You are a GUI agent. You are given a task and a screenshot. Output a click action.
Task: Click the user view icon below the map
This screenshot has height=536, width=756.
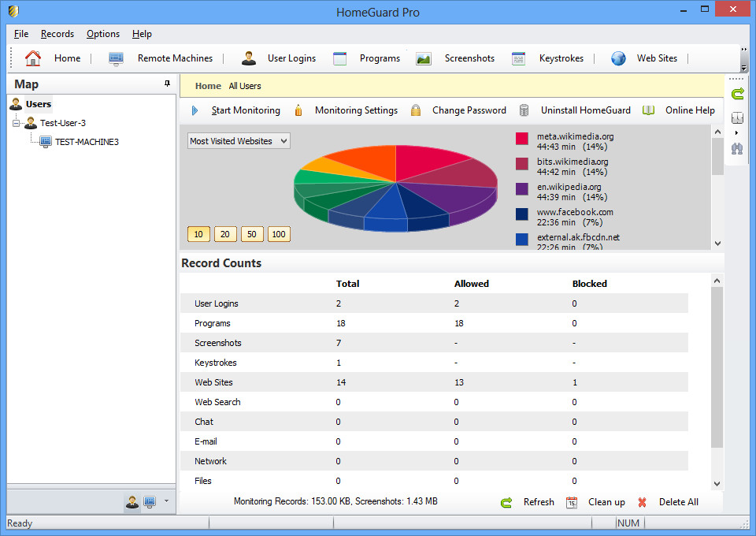pyautogui.click(x=132, y=502)
